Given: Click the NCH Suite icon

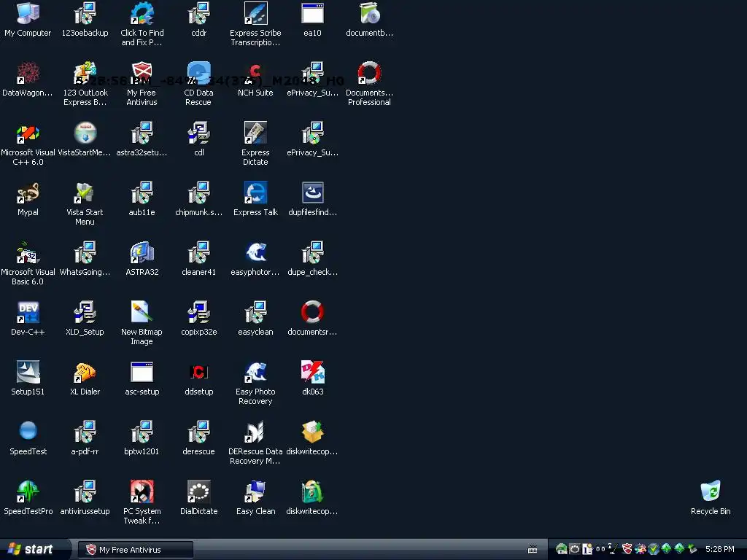Looking at the screenshot, I should pos(255,79).
